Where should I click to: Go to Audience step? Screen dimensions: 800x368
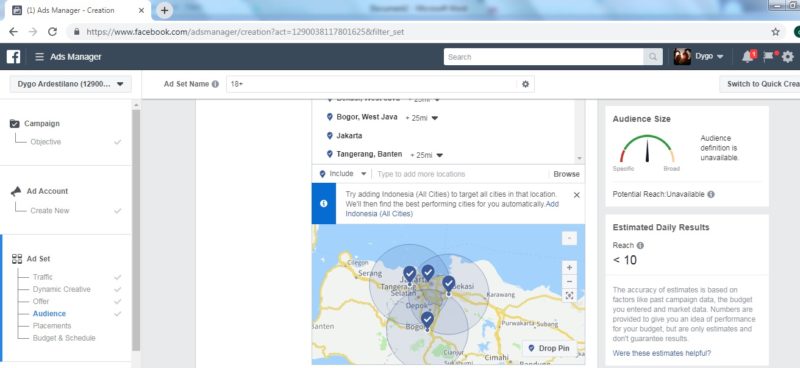click(x=49, y=314)
